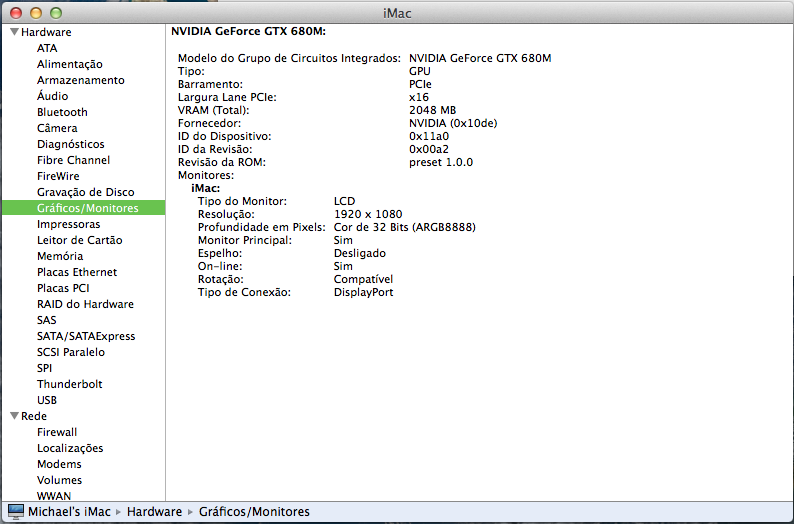
Task: Select Diagnósticos in the sidebar
Action: coord(70,144)
